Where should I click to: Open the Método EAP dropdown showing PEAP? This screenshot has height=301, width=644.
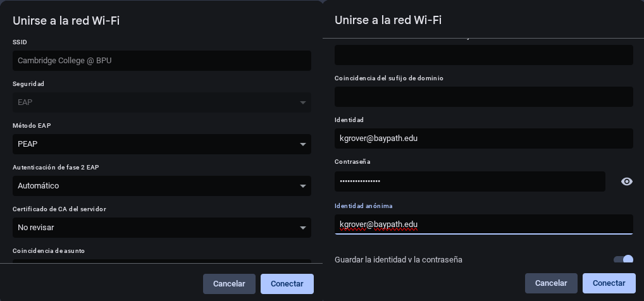click(x=161, y=144)
